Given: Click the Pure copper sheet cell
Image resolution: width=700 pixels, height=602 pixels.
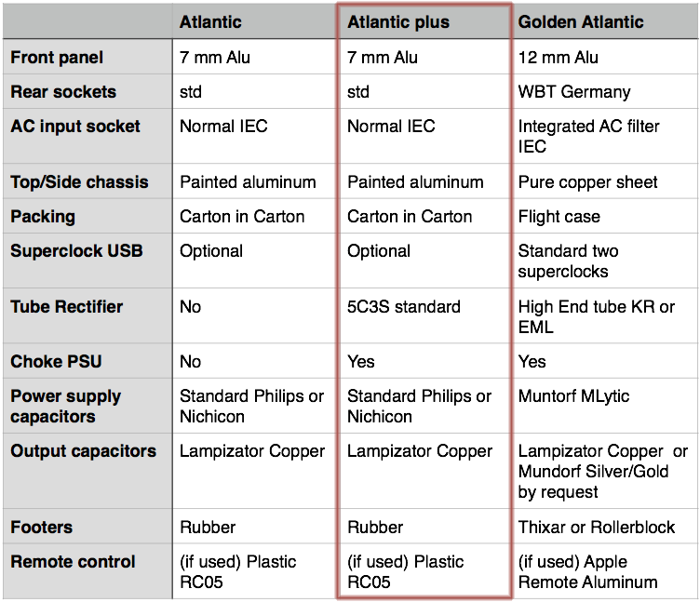Looking at the screenshot, I should [588, 182].
